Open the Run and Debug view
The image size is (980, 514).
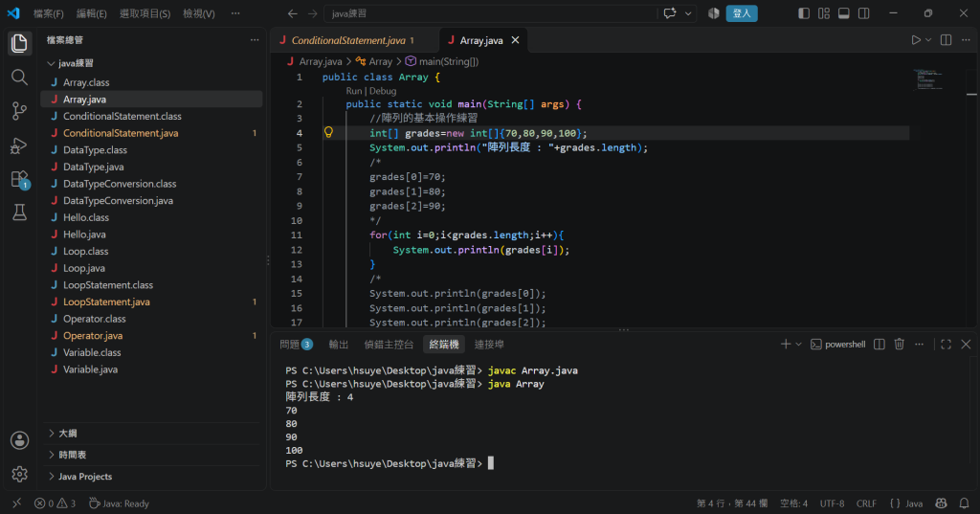click(19, 145)
